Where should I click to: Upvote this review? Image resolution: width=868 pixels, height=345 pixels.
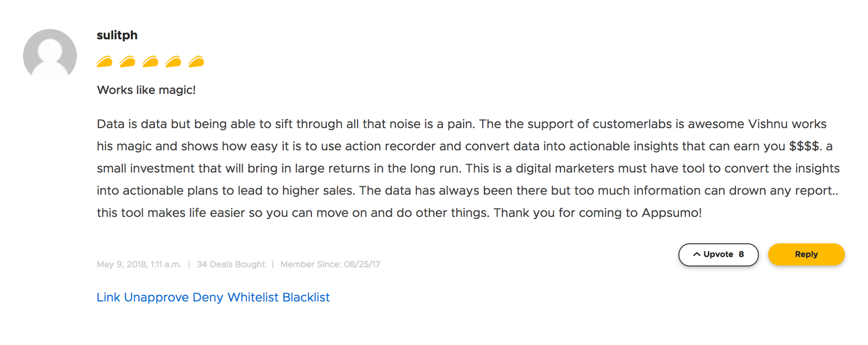click(718, 255)
